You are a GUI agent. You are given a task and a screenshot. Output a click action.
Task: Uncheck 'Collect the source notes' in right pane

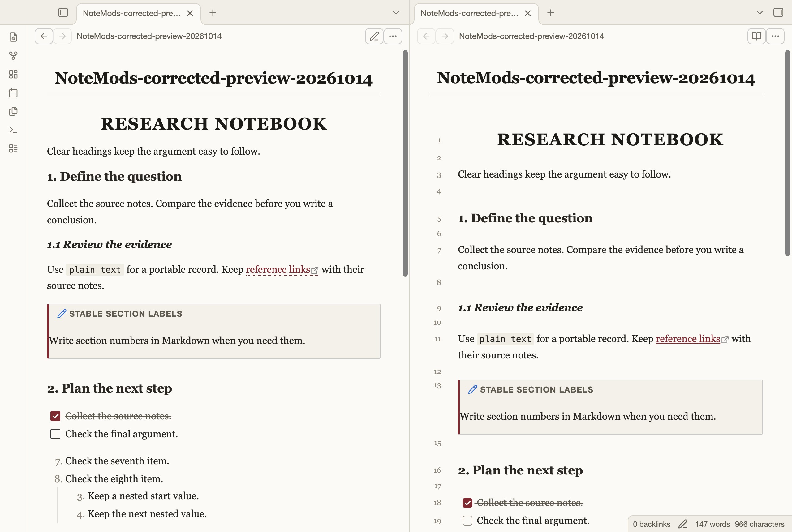coord(467,503)
